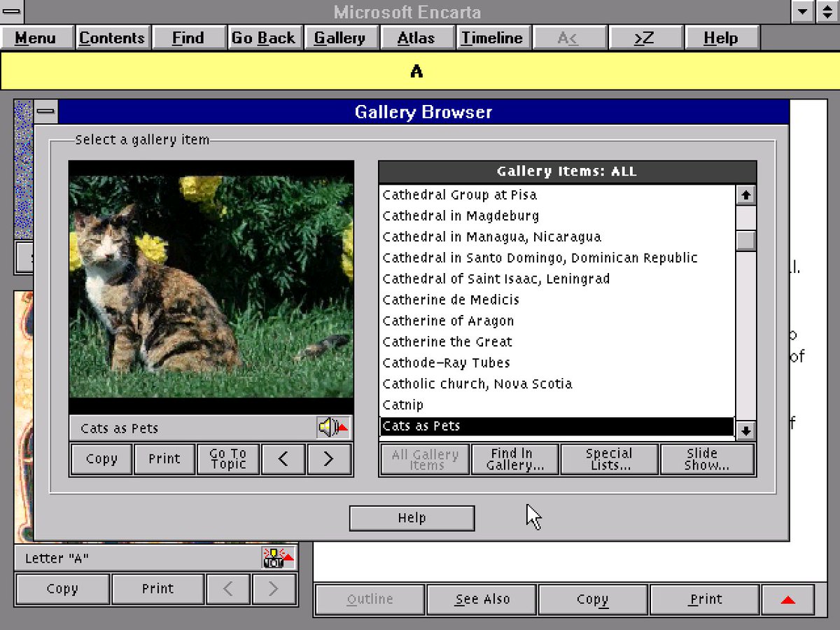The width and height of the screenshot is (840, 630).
Task: Open the Microsoft Encarta system menu box
Action: pyautogui.click(x=13, y=11)
